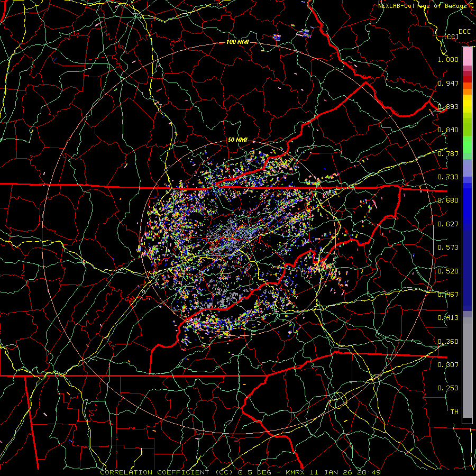Select the 0.893 color scale value
Screen dimensions: 476x476
tap(448, 106)
